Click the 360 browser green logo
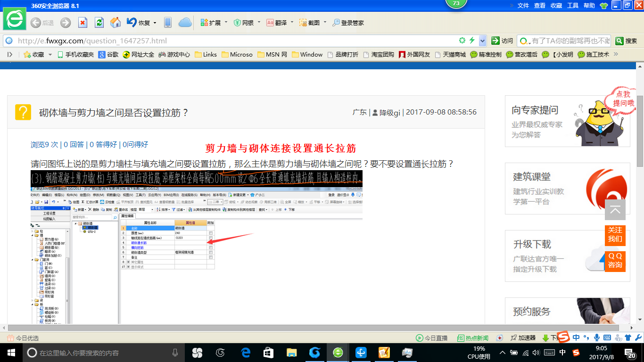 tap(15, 19)
